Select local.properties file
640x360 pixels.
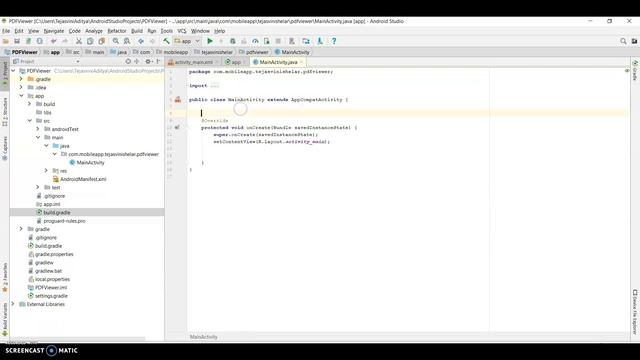point(49,279)
